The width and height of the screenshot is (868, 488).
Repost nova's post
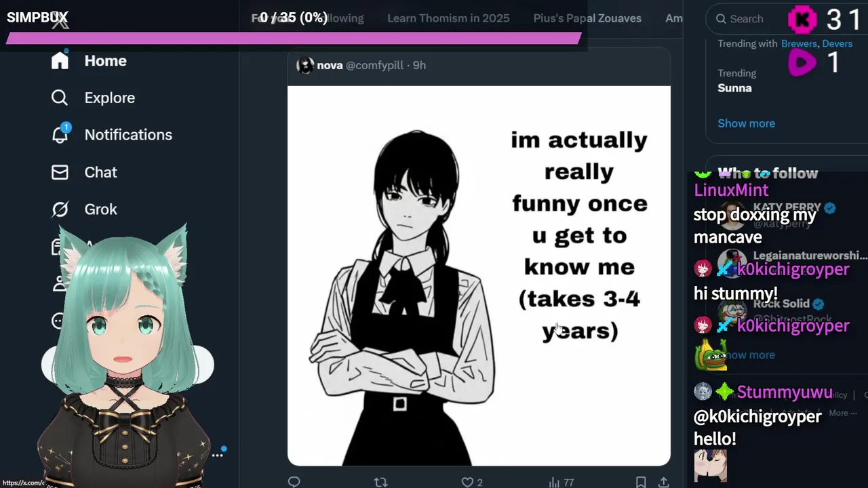click(380, 482)
